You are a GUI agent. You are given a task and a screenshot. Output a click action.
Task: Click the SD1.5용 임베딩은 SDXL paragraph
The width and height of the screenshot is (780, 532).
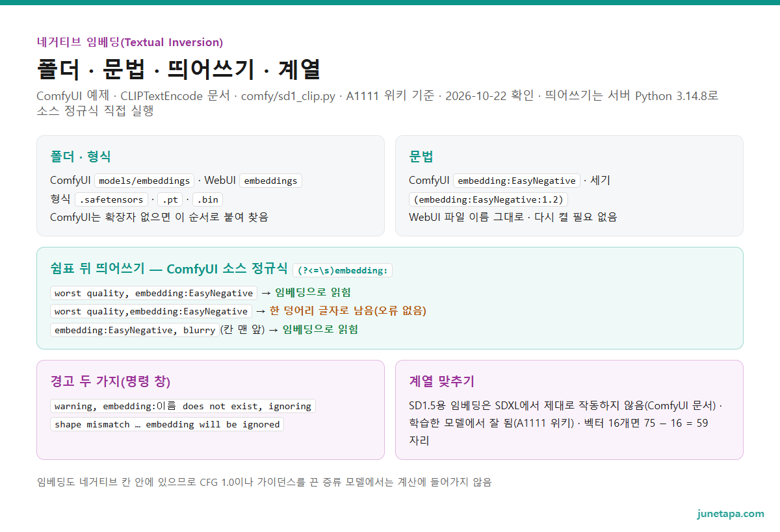(x=565, y=423)
